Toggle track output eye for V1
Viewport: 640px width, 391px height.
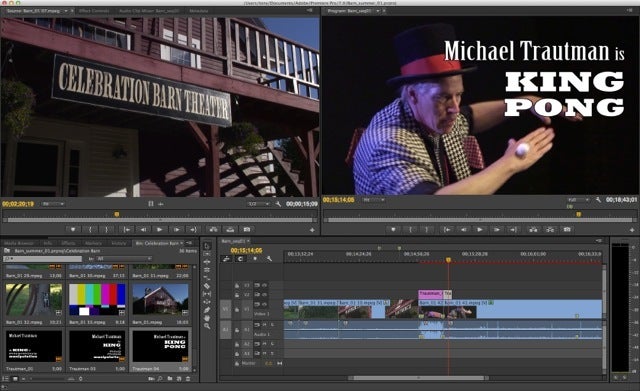(x=264, y=304)
